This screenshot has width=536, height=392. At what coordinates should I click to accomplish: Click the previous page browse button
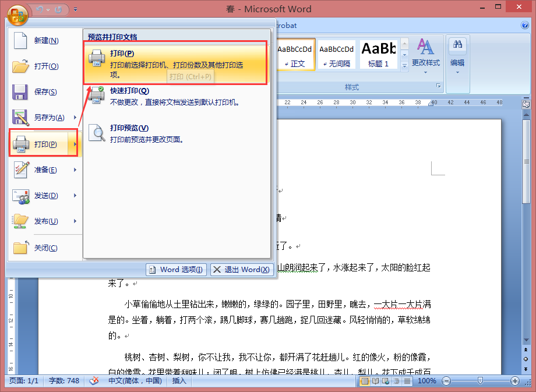526,349
